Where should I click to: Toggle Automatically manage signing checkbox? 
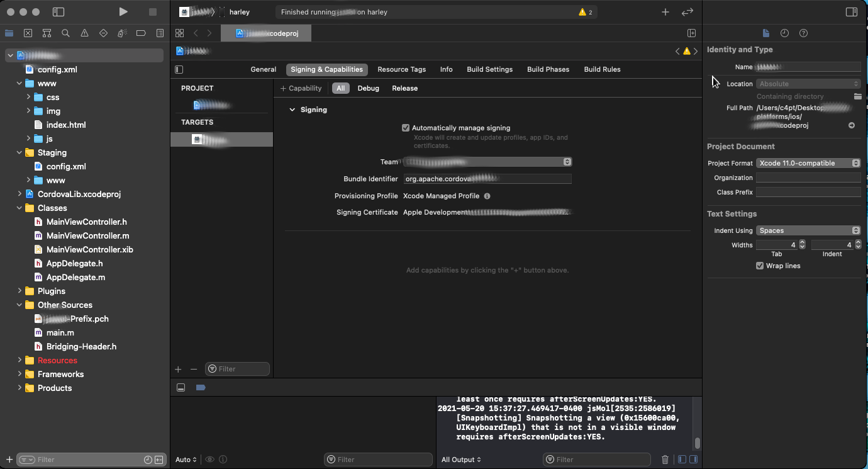click(x=406, y=128)
